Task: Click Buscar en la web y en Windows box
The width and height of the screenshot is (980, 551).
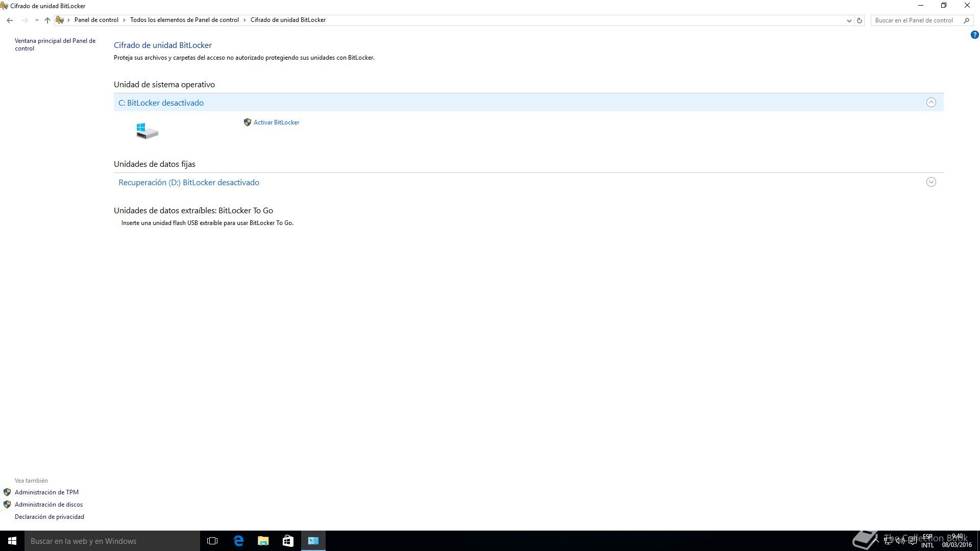Action: [112, 541]
